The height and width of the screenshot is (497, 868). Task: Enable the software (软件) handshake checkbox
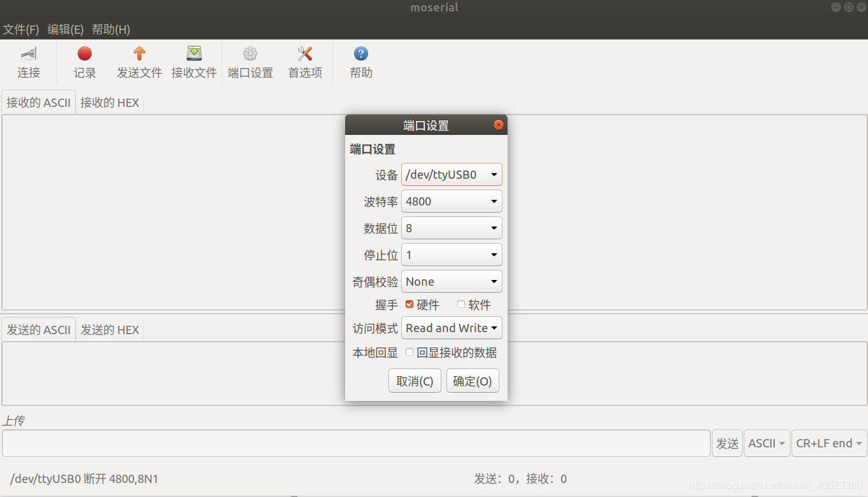click(x=461, y=305)
